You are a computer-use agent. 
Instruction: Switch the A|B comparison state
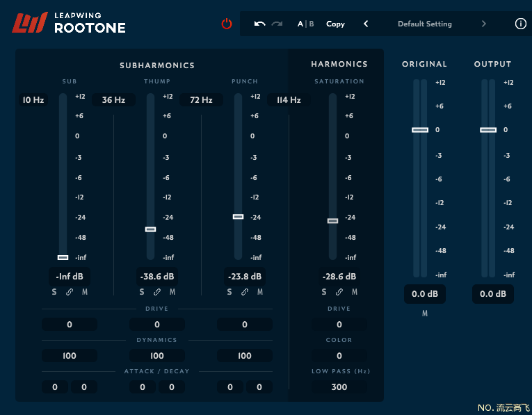[305, 24]
